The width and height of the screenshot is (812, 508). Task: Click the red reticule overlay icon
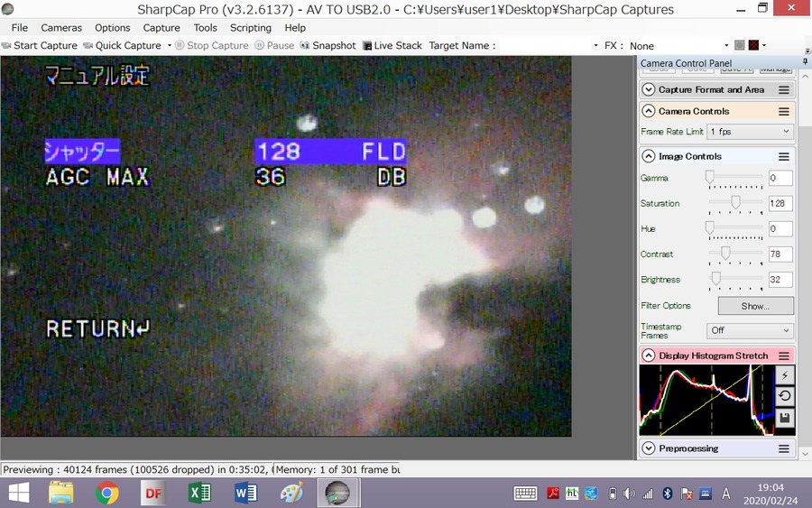click(x=753, y=46)
